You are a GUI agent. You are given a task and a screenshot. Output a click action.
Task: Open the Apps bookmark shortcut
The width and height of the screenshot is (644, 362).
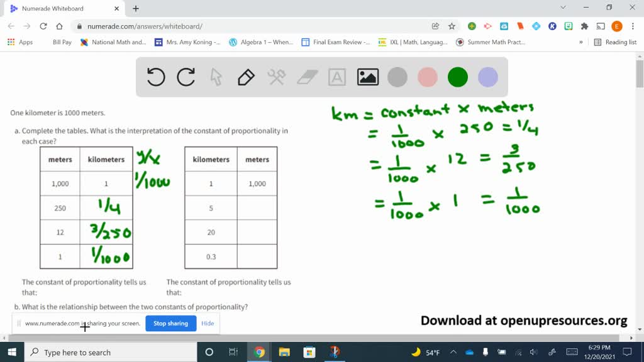tap(19, 42)
